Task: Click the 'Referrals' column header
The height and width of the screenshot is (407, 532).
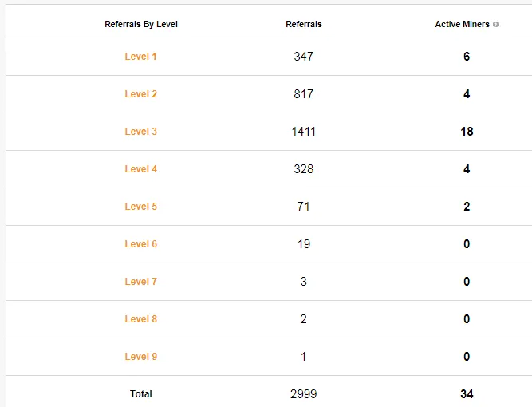Action: click(x=304, y=24)
